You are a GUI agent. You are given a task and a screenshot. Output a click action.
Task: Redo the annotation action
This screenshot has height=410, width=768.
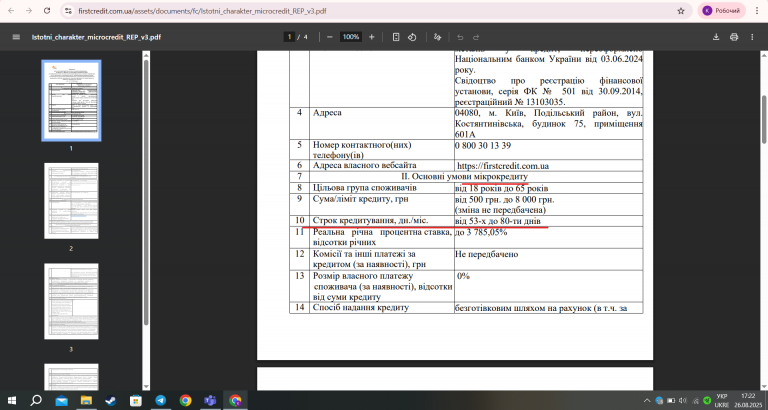point(476,37)
